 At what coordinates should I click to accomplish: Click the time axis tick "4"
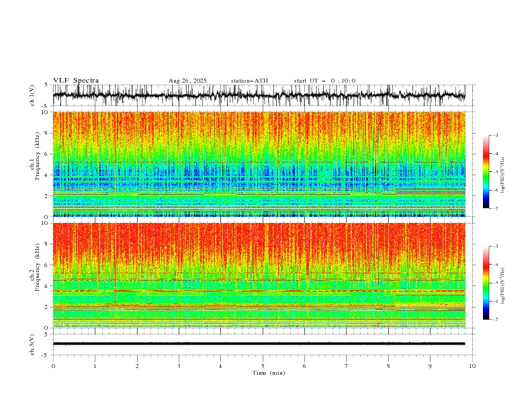[x=220, y=366]
